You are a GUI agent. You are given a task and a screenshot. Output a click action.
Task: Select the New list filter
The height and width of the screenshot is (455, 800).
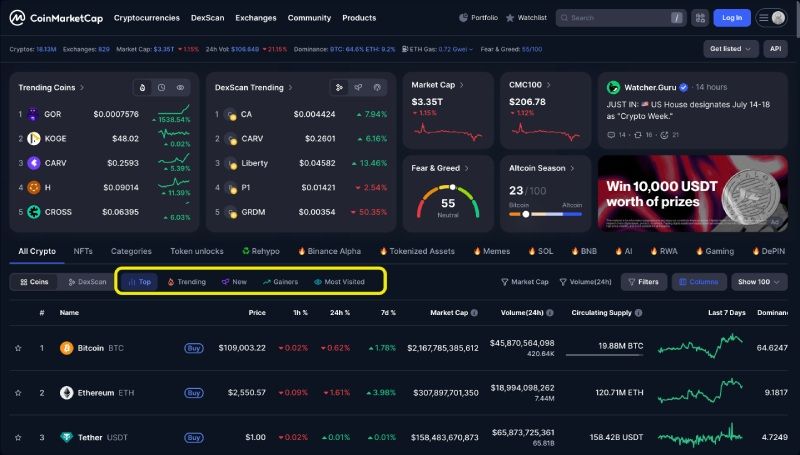pos(234,282)
